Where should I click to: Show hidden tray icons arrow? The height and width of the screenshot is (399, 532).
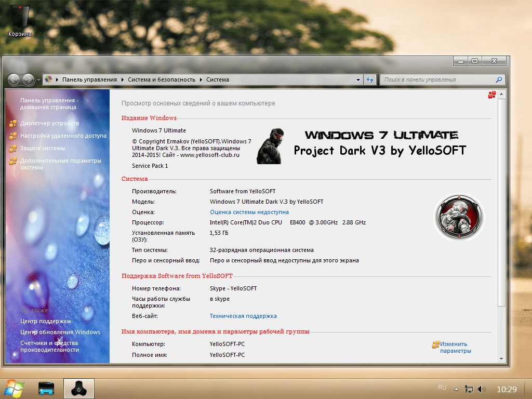pos(456,389)
